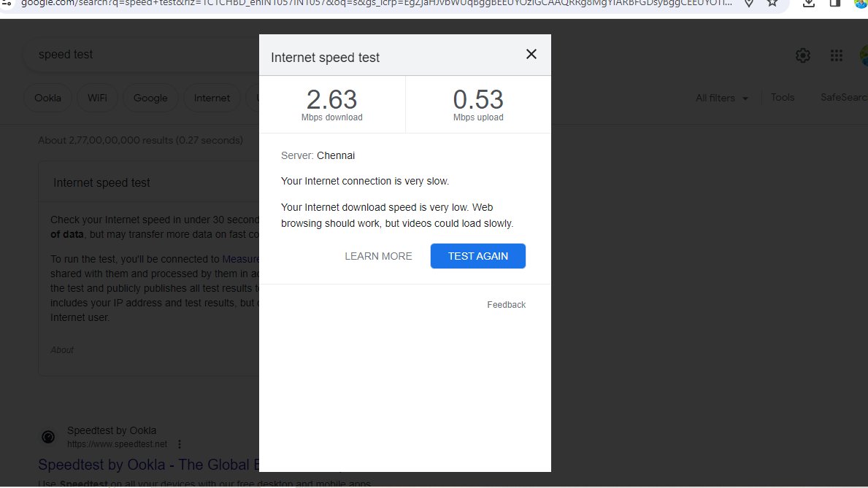Click the dialog title Internet speed test
868x488 pixels.
[325, 58]
